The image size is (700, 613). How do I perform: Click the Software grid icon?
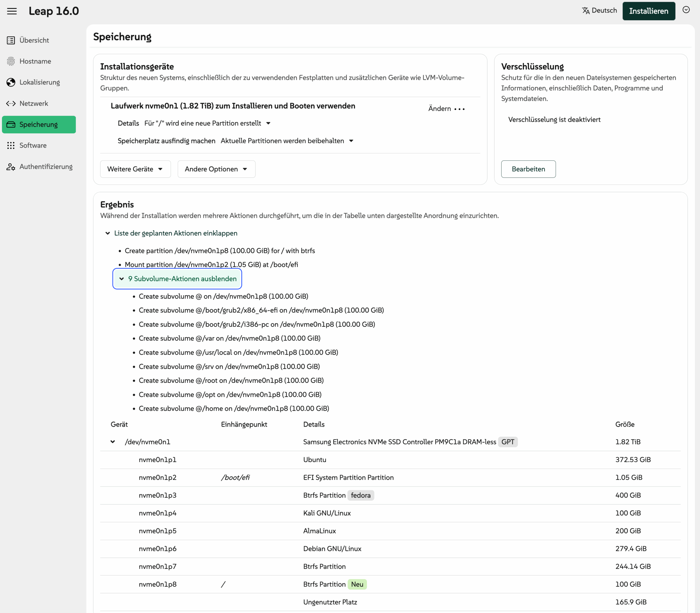(11, 145)
